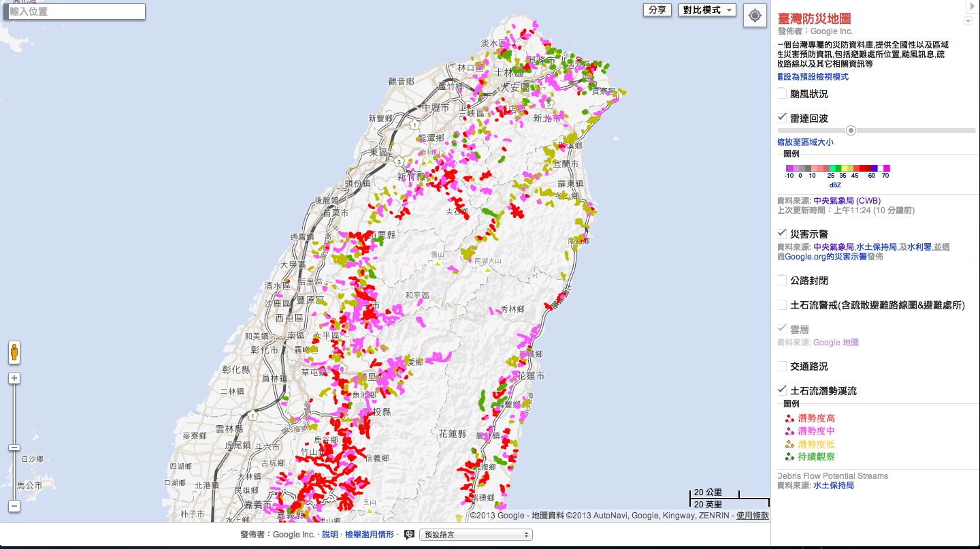Click the 檢舉濫用情形 report abuse link
Screen dimensions: 980x549
pyautogui.click(x=369, y=535)
